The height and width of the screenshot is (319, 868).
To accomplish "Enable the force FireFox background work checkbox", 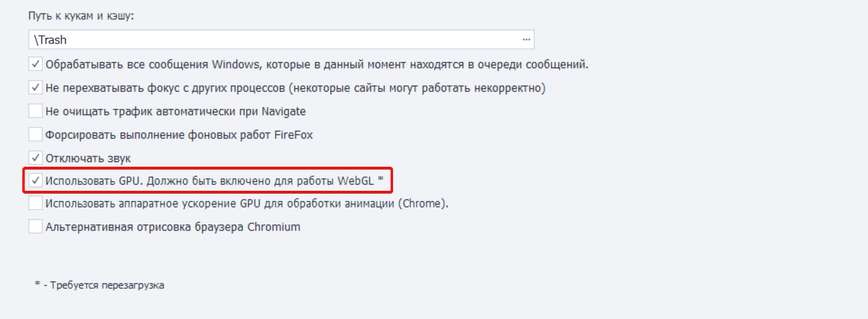I will (36, 135).
